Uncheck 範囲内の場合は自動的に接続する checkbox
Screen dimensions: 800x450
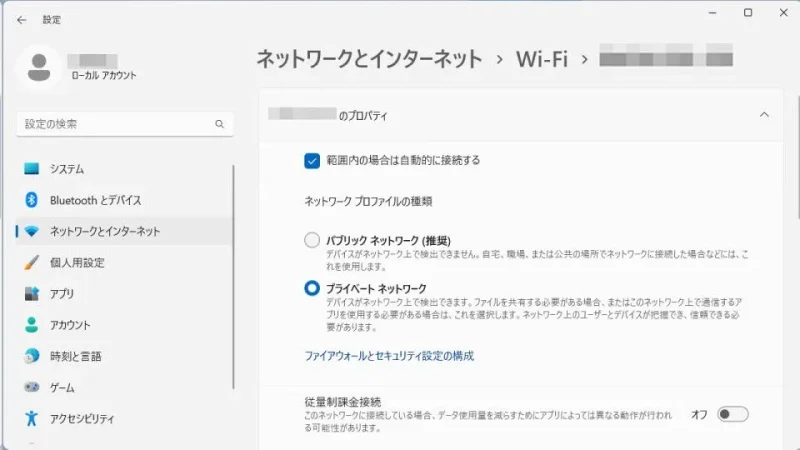click(x=312, y=161)
